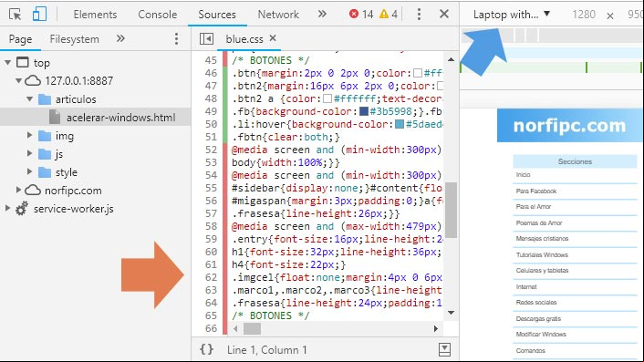The width and height of the screenshot is (644, 362).
Task: Click the norfipc.com site banner
Action: [x=570, y=126]
